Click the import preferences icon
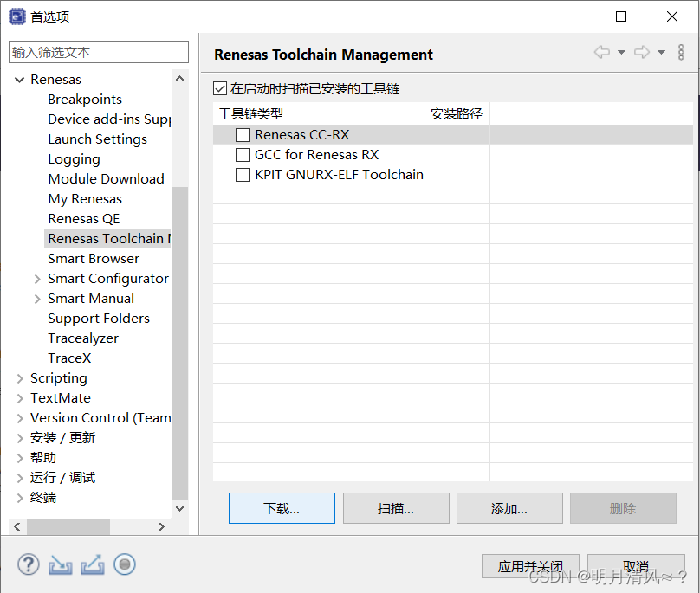The image size is (700, 593). click(61, 565)
